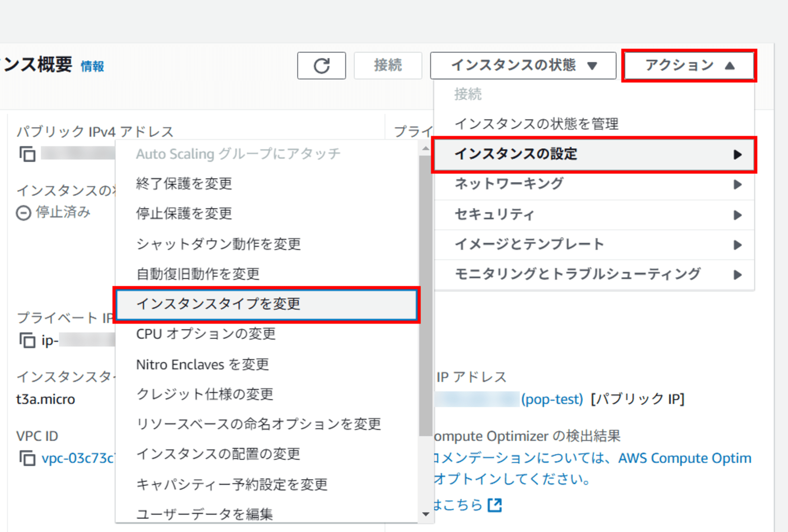Image resolution: width=788 pixels, height=532 pixels.
Task: Expand the セキュリティ submenu
Action: tap(595, 215)
